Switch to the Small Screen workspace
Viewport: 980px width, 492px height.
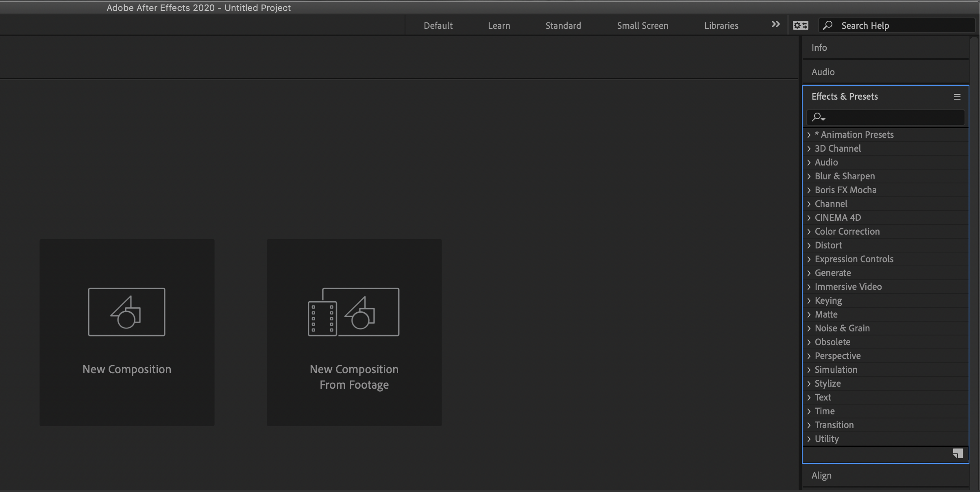click(x=642, y=26)
